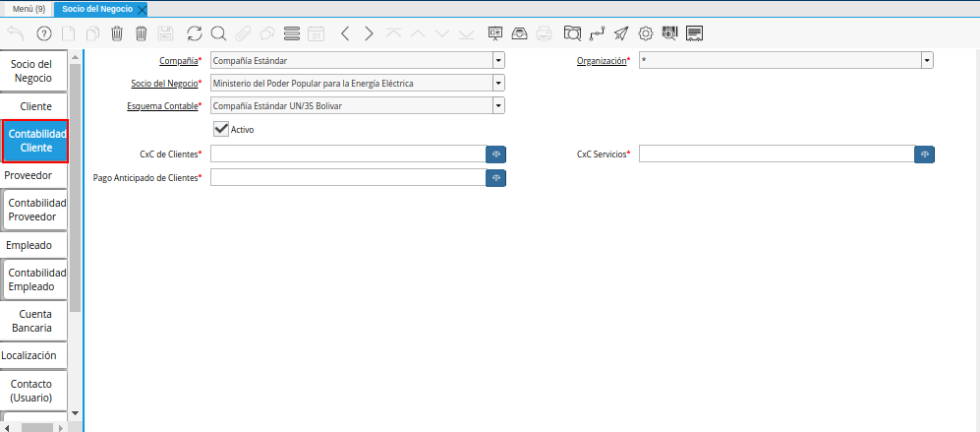Expand the Esquema Contable dropdown
980x432 pixels.
(498, 106)
